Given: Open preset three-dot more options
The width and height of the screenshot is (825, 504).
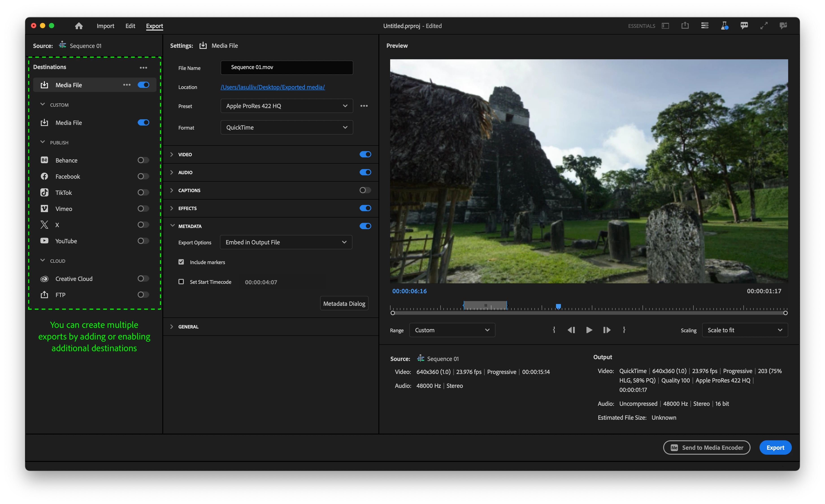Looking at the screenshot, I should tap(364, 106).
